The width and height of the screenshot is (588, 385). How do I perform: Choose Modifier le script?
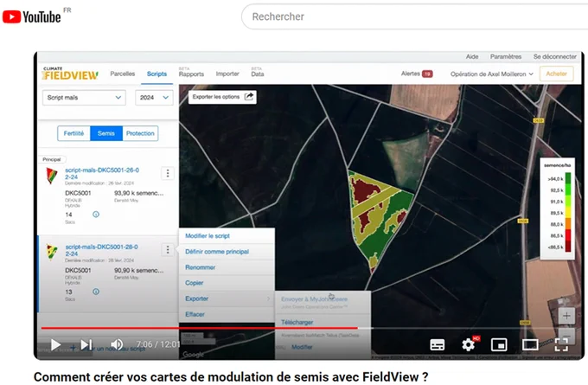pyautogui.click(x=227, y=236)
